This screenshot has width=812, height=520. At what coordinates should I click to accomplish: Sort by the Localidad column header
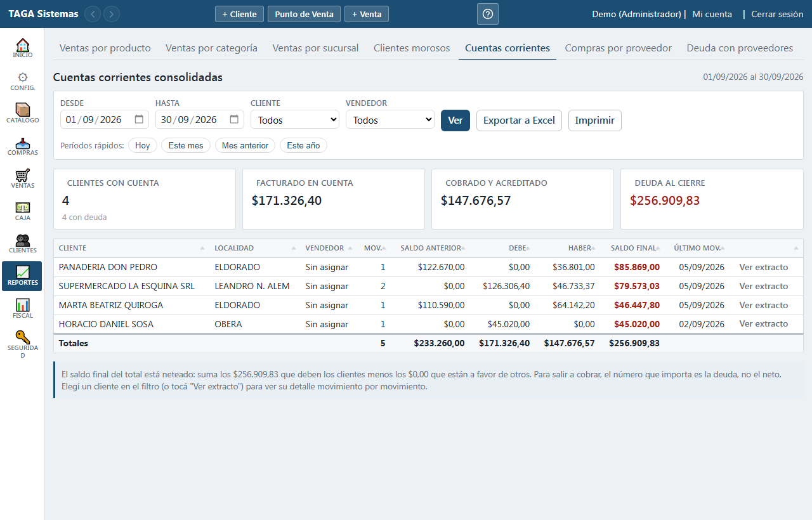tap(255, 248)
